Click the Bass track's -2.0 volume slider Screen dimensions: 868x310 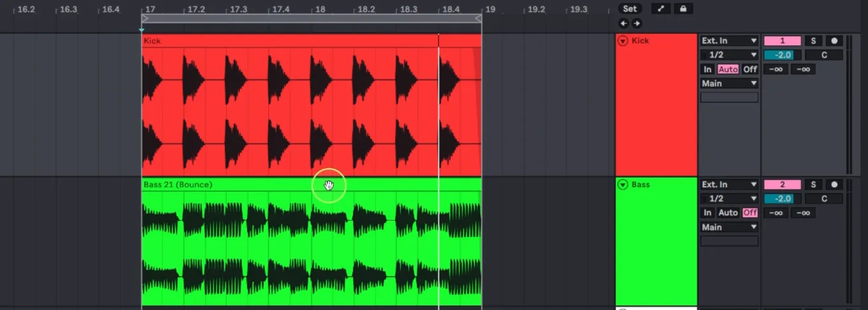782,199
